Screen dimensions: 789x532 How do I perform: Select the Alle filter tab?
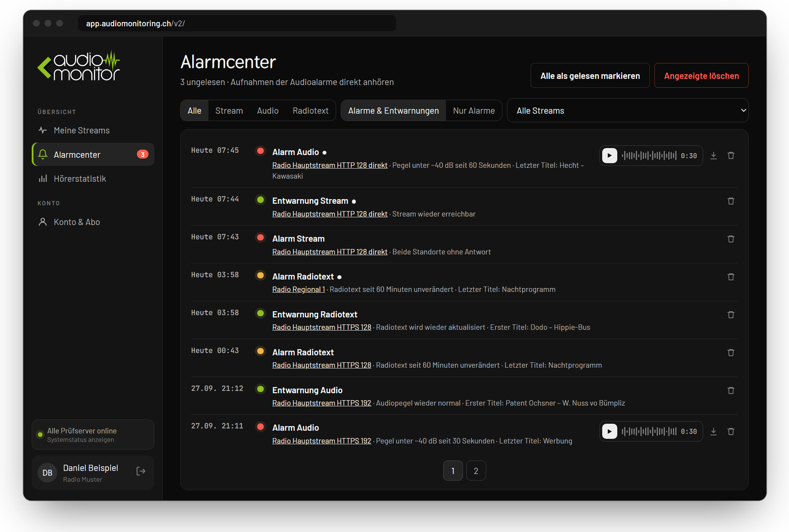click(x=195, y=111)
